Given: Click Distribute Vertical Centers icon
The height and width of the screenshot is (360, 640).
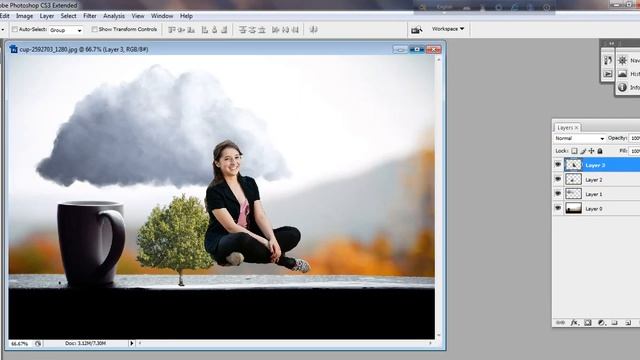Looking at the screenshot, I should tap(252, 29).
